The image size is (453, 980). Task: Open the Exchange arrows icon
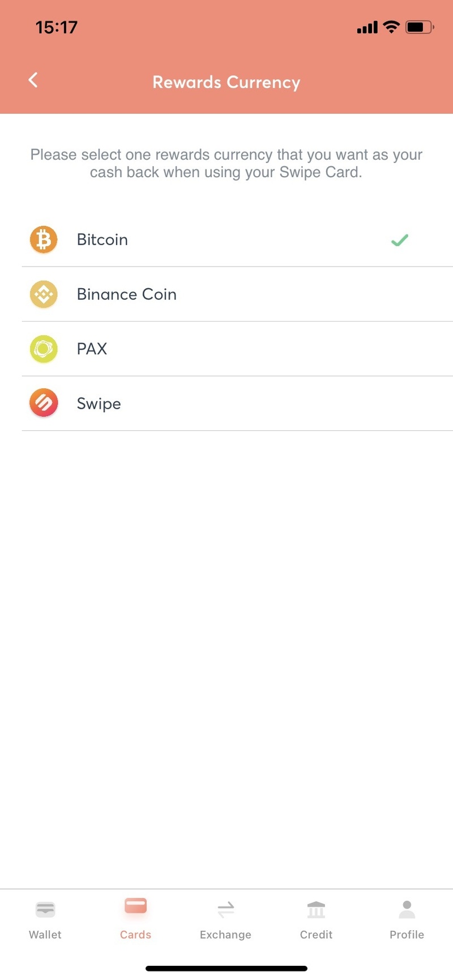coord(226,910)
